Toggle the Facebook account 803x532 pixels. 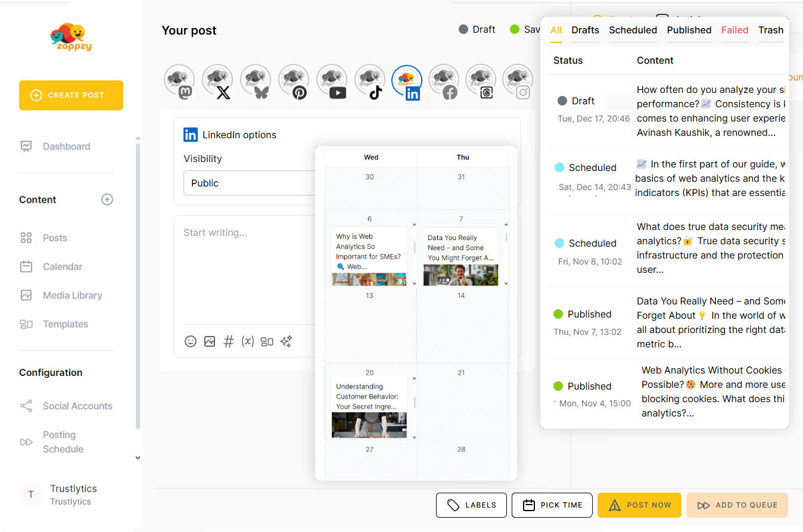[x=444, y=82]
